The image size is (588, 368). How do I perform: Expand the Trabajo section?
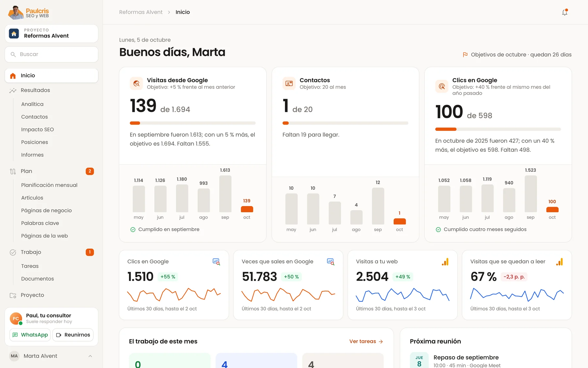coord(51,252)
